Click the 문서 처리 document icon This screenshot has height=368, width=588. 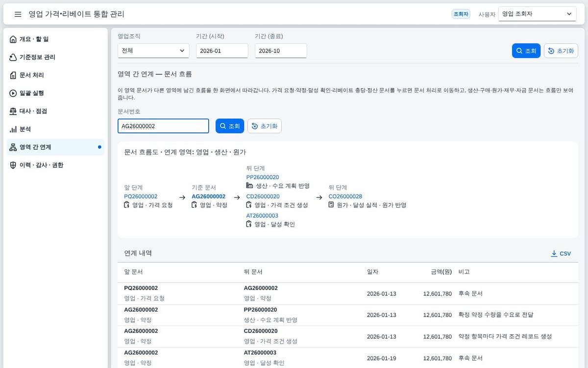[x=13, y=75]
